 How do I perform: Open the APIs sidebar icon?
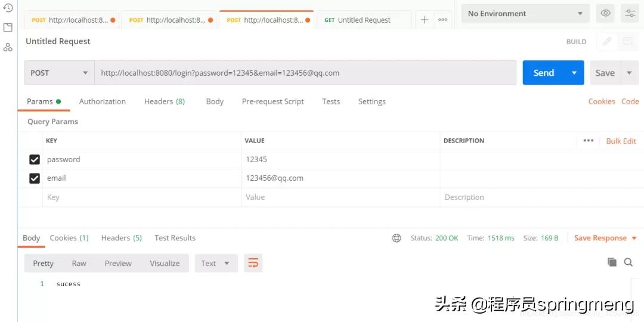[8, 47]
